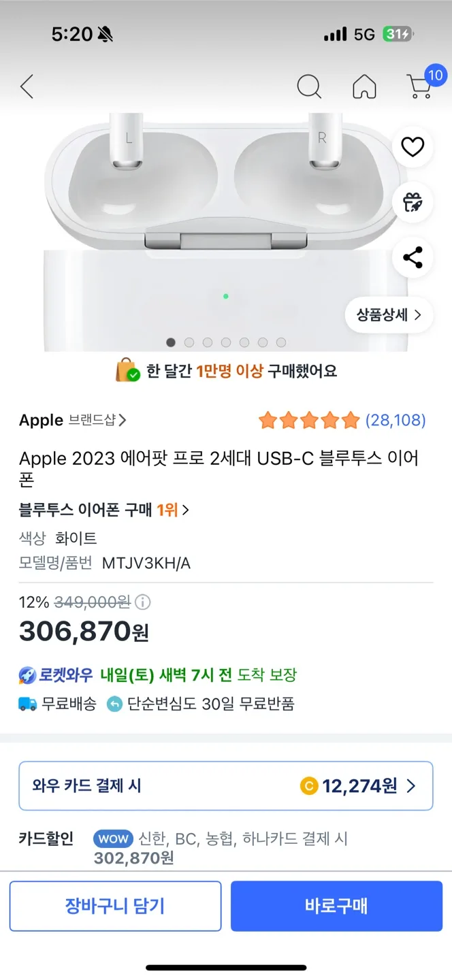Select the last image carousel dot
The height and width of the screenshot is (980, 452).
pos(281,342)
